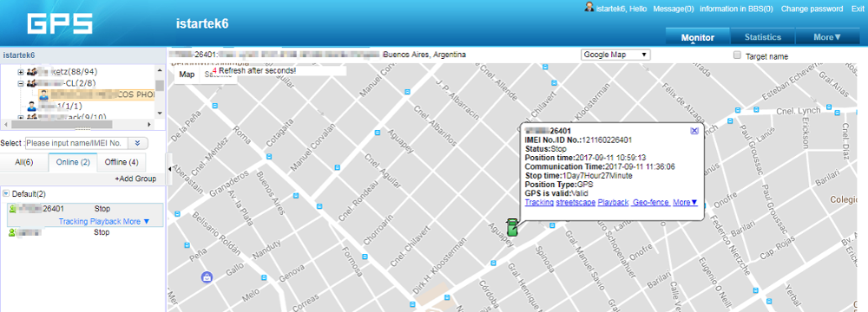Switch to the Monitor tab

point(698,37)
